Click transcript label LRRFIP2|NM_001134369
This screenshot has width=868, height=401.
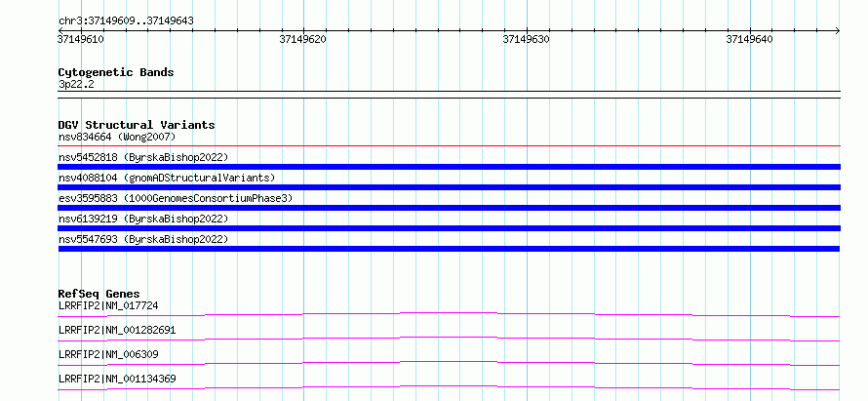[x=117, y=379]
